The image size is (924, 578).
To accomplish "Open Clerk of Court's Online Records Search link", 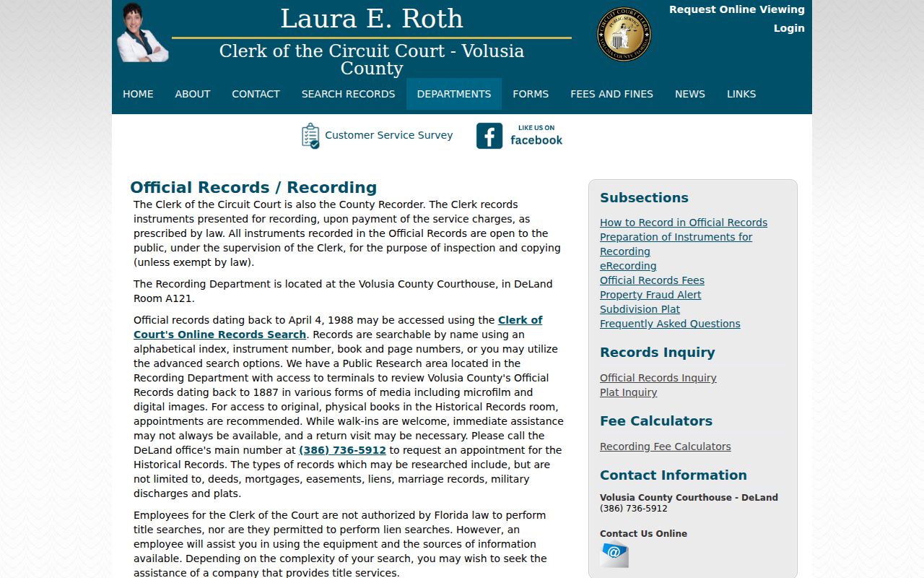I will click(x=338, y=327).
